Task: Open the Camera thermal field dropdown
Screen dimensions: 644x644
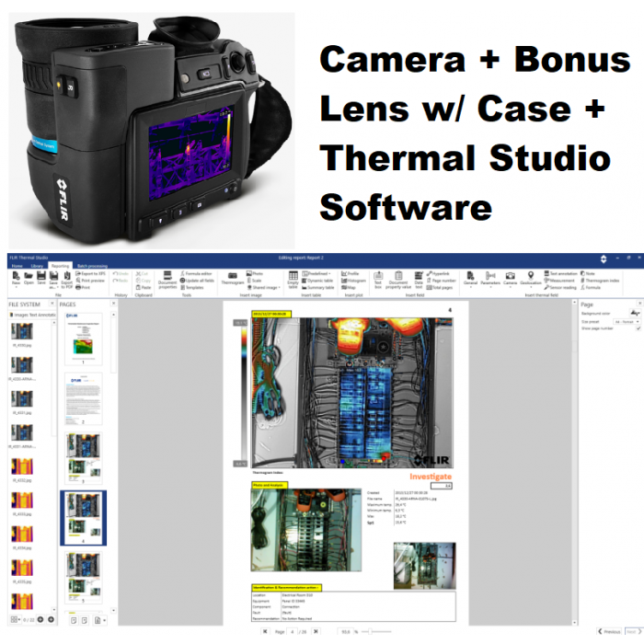Action: 510,280
